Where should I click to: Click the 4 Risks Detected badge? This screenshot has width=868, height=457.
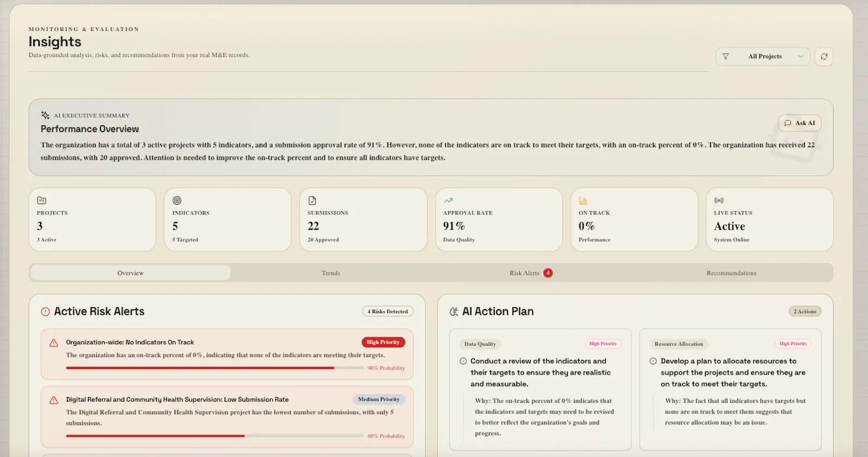click(388, 312)
